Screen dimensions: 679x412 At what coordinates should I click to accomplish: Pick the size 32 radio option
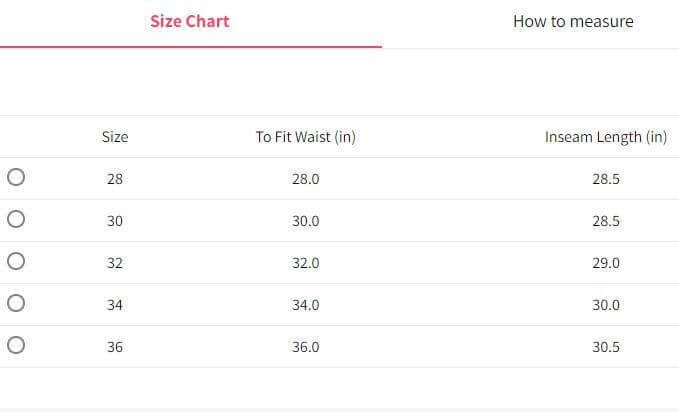(15, 262)
